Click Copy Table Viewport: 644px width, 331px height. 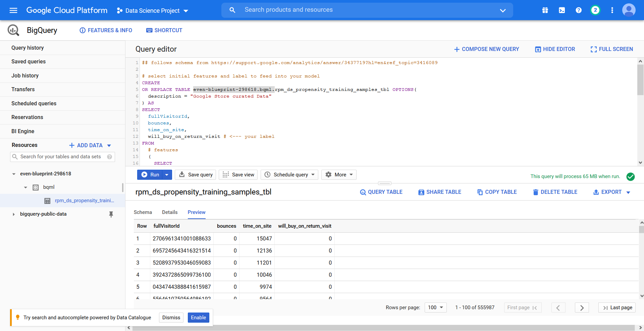(497, 192)
